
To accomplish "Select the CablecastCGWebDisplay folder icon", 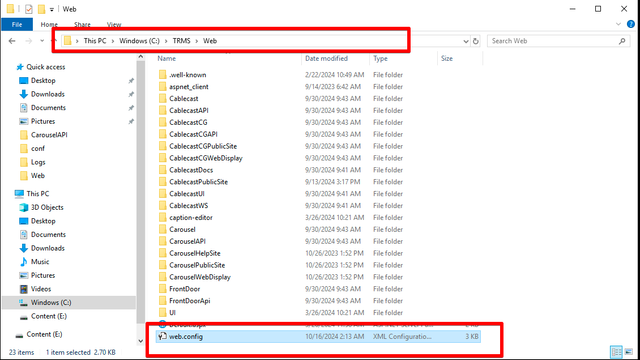I will coord(162,158).
